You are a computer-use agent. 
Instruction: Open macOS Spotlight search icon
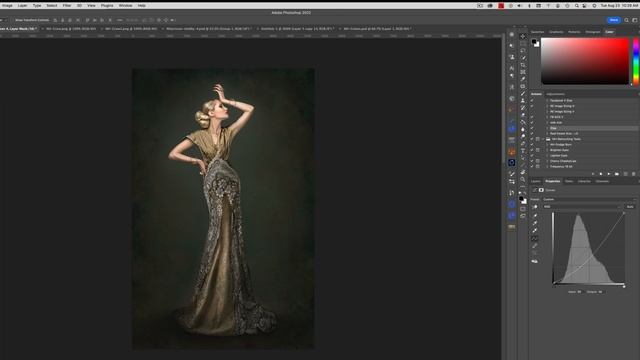576,6
